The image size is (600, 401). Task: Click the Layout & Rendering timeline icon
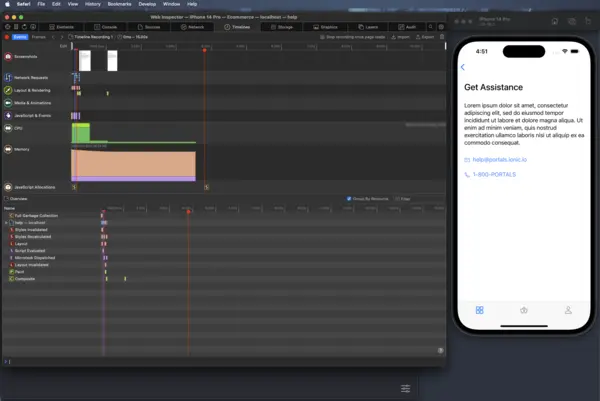tap(6, 90)
